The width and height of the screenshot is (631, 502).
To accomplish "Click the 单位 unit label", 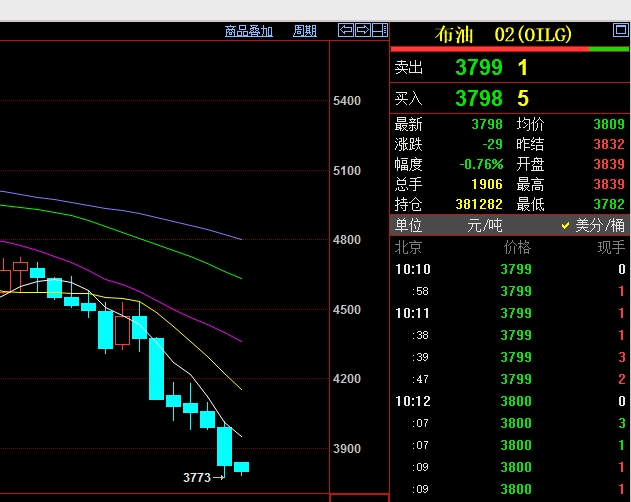I will (408, 226).
